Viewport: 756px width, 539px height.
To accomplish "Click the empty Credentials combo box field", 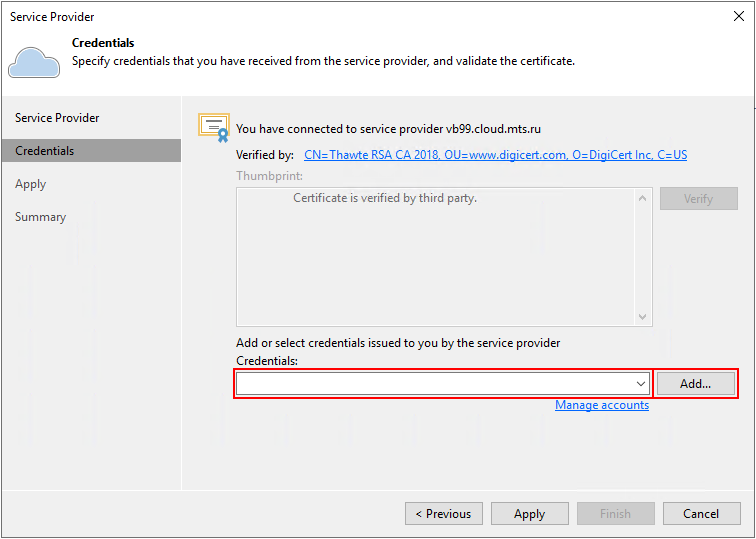I will click(434, 384).
